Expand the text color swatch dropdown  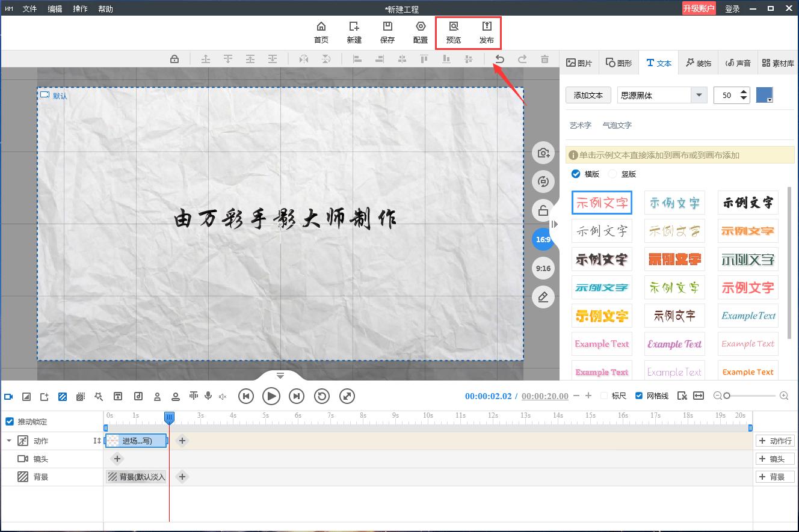point(765,95)
